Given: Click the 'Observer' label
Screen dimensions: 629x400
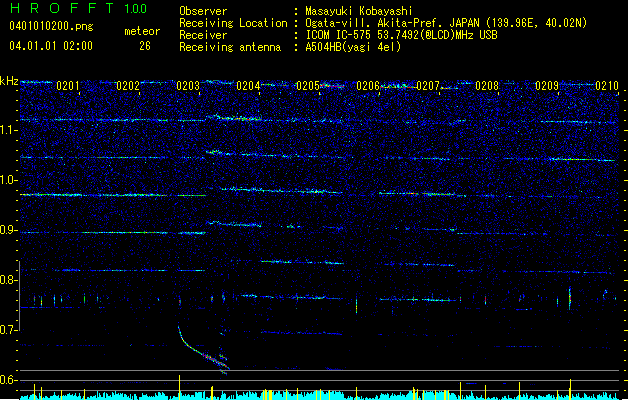Looking at the screenshot, I should (203, 11).
